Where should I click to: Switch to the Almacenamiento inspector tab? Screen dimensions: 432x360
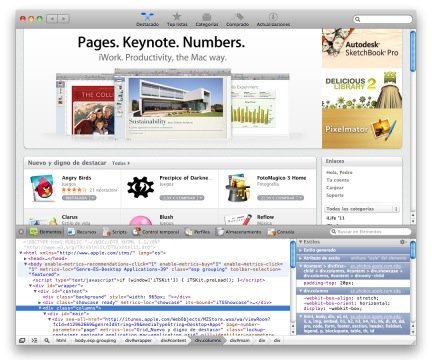pyautogui.click(x=239, y=232)
